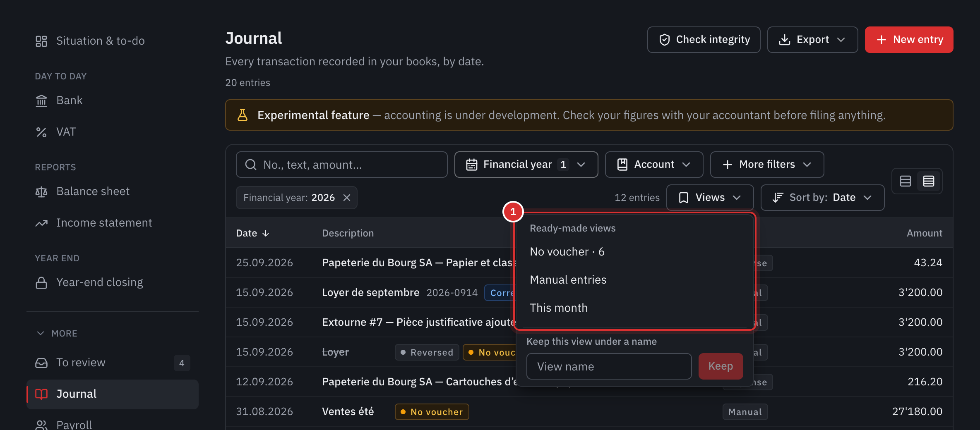Remove the Financial year 2026 filter chip
Image resolution: width=980 pixels, height=430 pixels.
(347, 198)
